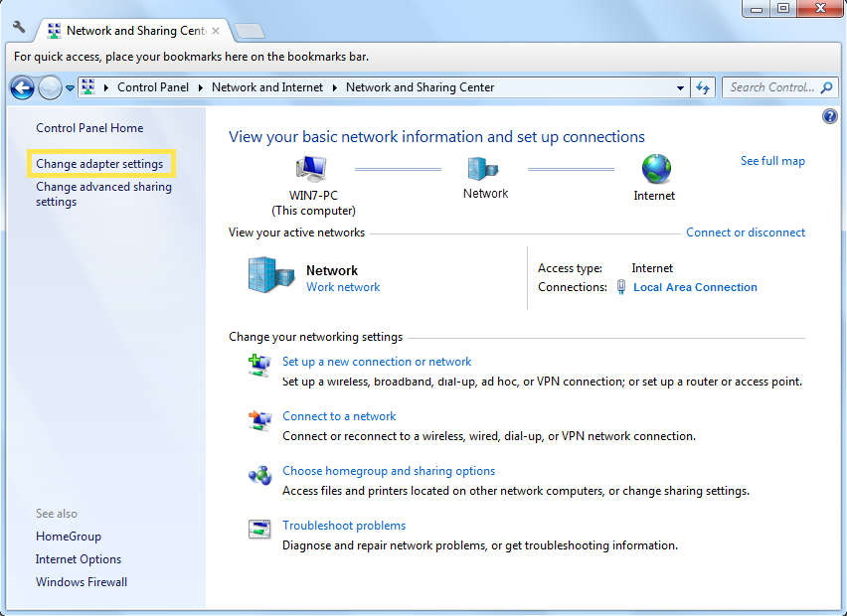Click the See full map link
Image resolution: width=847 pixels, height=616 pixels.
click(772, 160)
